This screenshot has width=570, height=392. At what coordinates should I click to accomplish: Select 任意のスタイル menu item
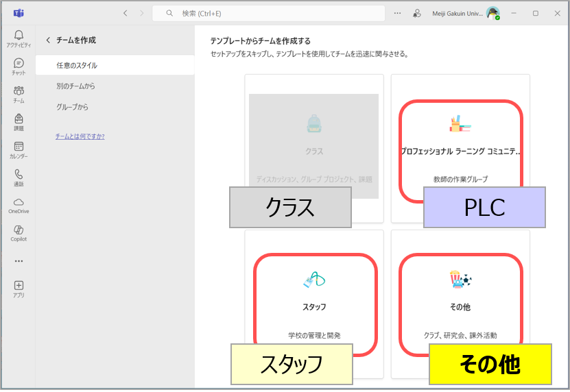pyautogui.click(x=77, y=66)
